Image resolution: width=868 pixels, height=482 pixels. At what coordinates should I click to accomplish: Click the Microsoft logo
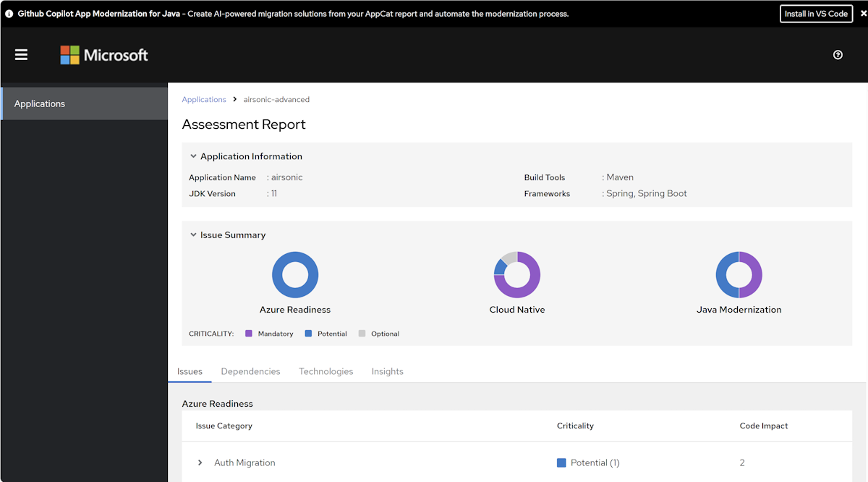click(104, 55)
